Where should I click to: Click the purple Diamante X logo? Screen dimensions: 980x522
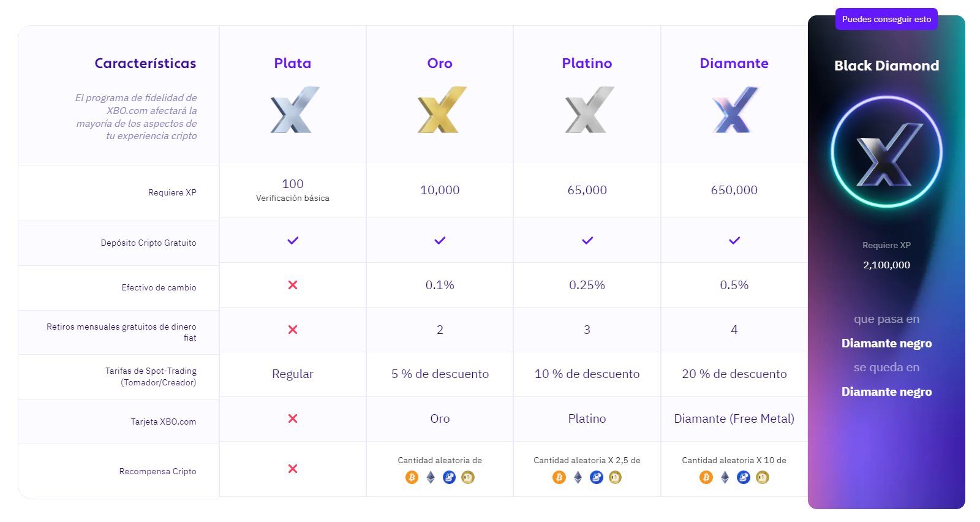[736, 110]
